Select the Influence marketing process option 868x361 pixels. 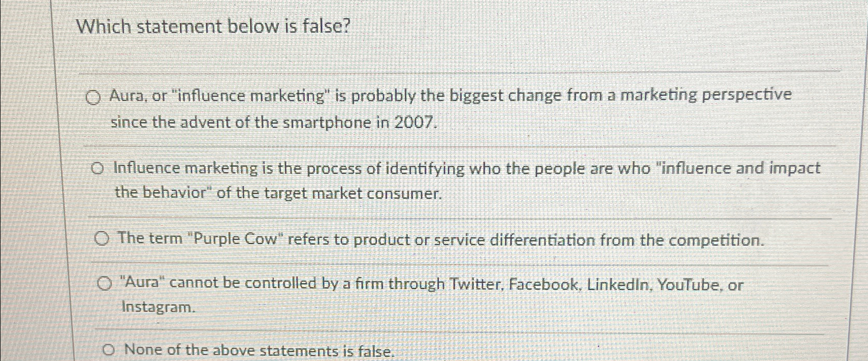pos(98,168)
